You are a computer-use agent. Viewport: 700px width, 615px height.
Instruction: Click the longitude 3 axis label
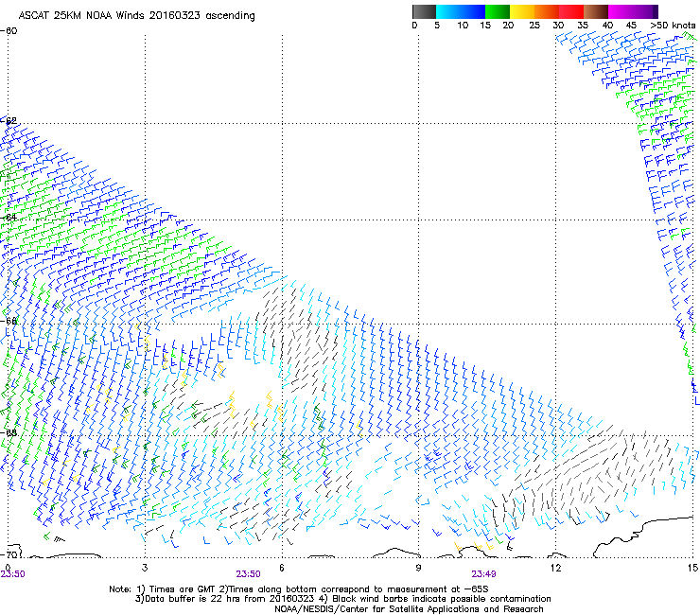[x=145, y=568]
